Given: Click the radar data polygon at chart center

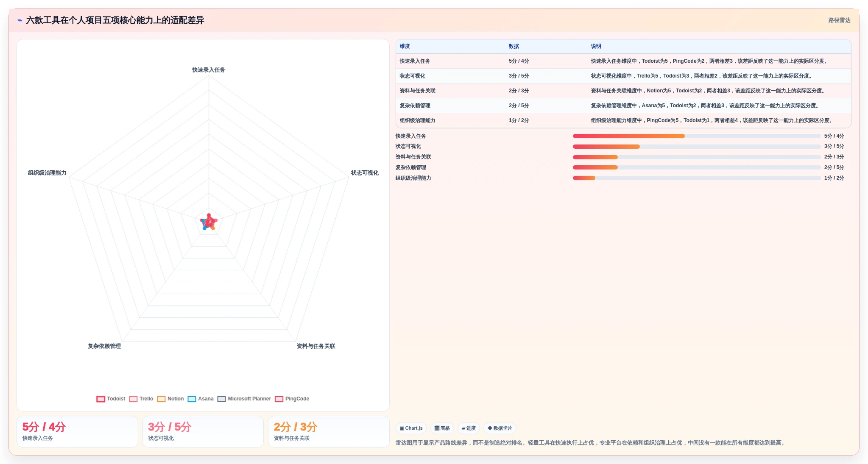Looking at the screenshot, I should pos(209,222).
